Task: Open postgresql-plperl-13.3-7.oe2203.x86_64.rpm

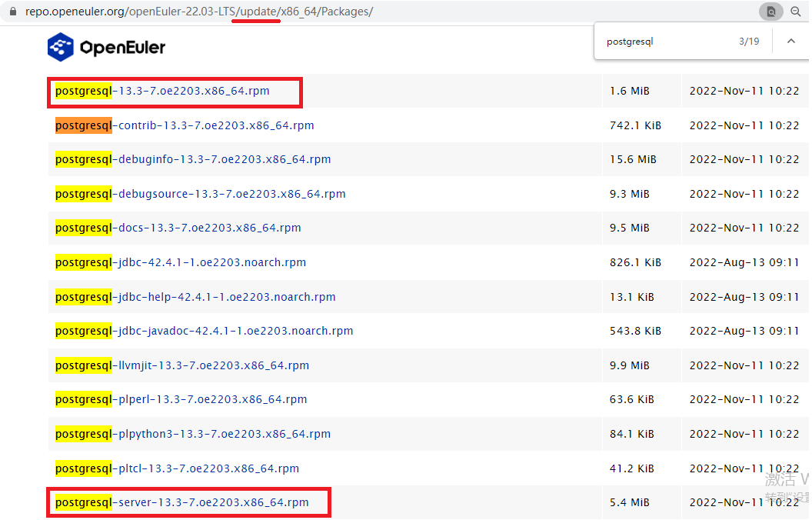Action: coord(180,399)
